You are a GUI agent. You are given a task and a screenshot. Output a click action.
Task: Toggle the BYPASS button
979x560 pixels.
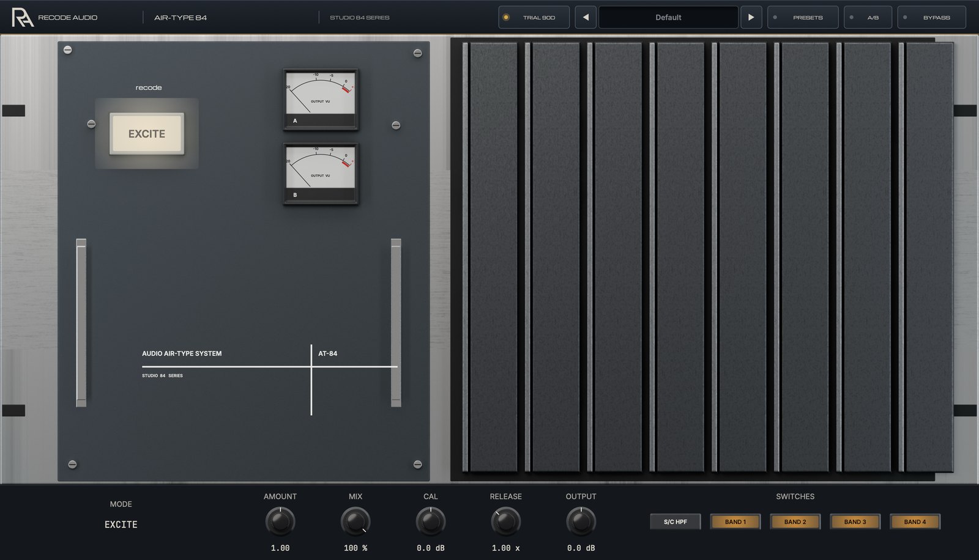click(x=931, y=17)
